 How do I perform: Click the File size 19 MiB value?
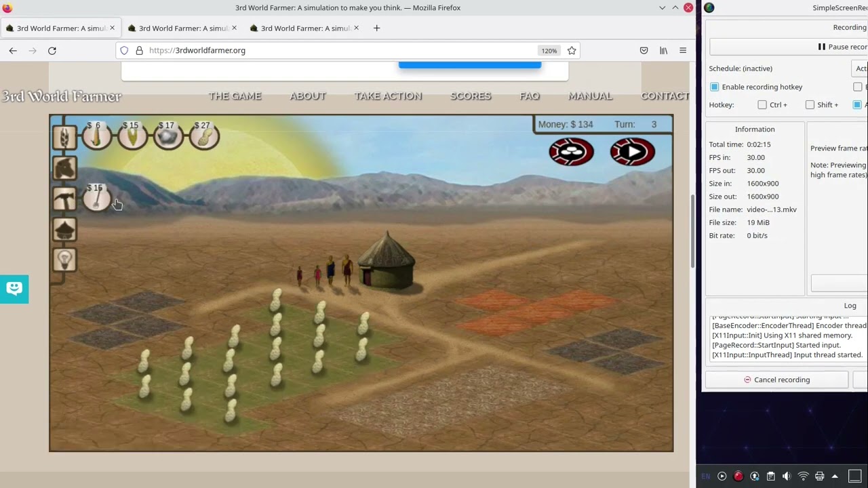coord(758,222)
